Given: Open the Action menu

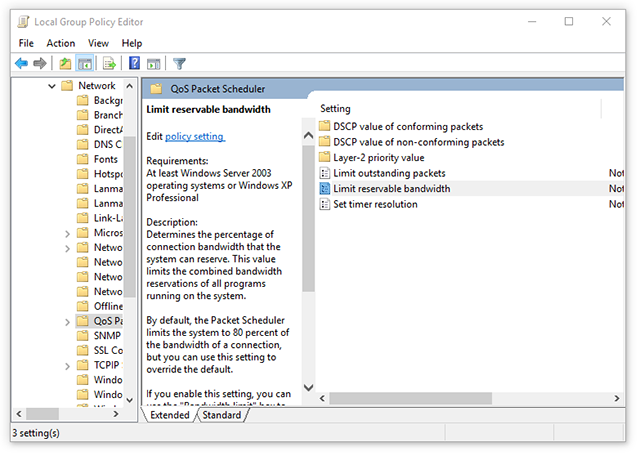Looking at the screenshot, I should (x=61, y=43).
